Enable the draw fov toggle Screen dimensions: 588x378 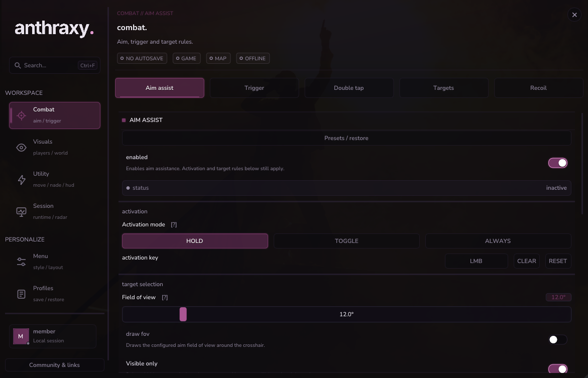click(558, 339)
